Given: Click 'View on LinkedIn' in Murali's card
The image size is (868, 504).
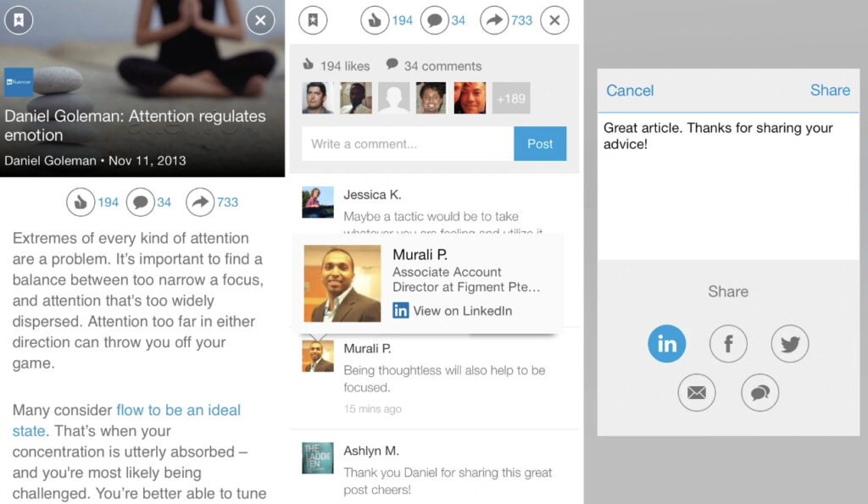Looking at the screenshot, I should click(462, 311).
